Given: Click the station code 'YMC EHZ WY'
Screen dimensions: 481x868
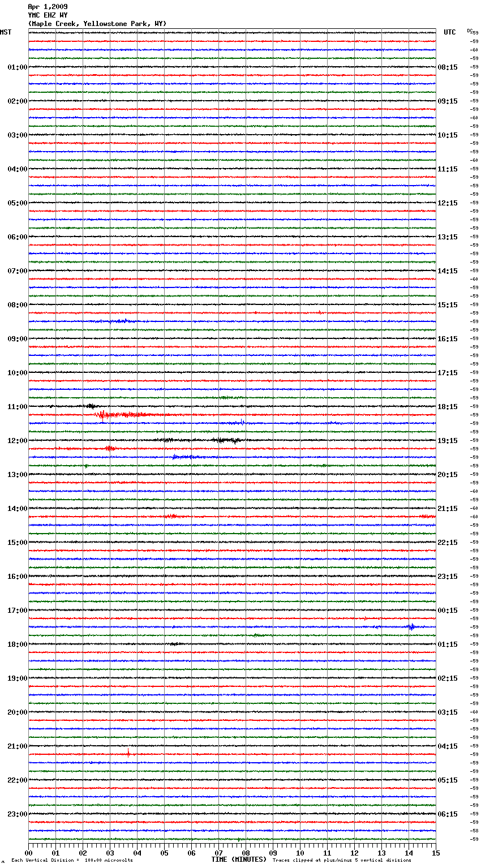Looking at the screenshot, I should pyautogui.click(x=48, y=15).
